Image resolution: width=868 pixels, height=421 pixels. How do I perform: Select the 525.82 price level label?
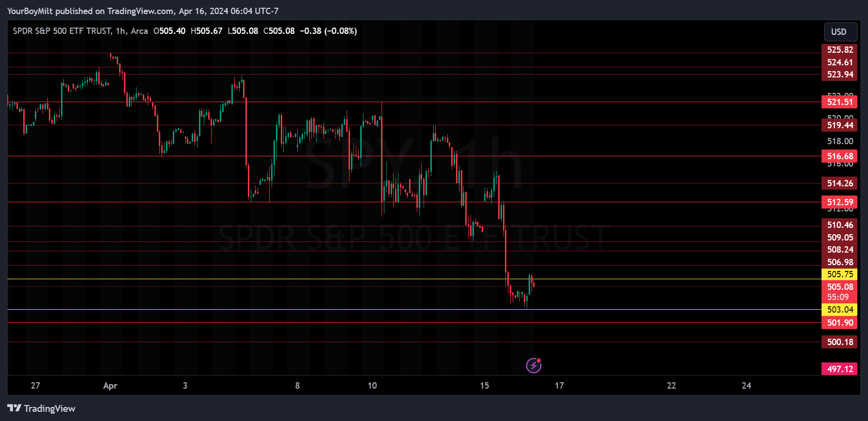[839, 49]
